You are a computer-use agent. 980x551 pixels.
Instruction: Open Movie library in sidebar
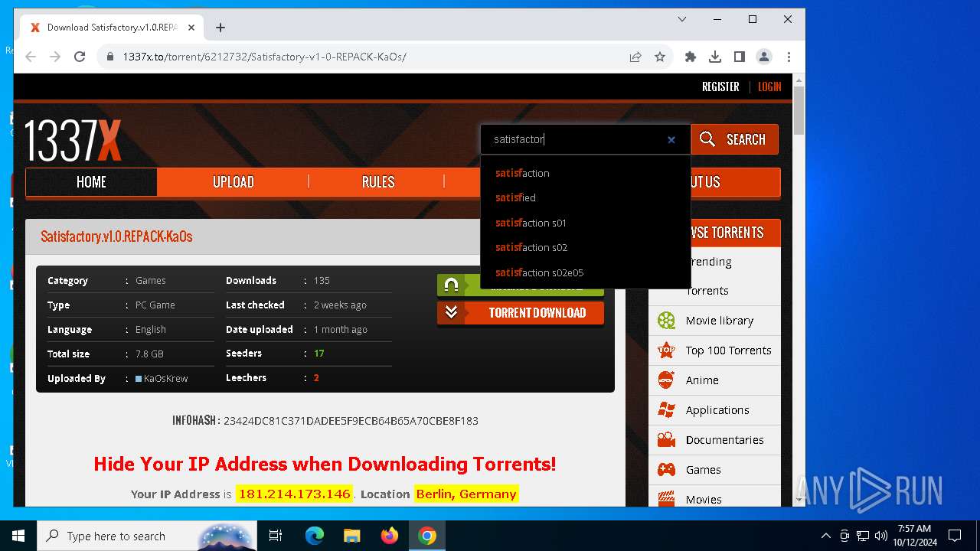(x=720, y=321)
